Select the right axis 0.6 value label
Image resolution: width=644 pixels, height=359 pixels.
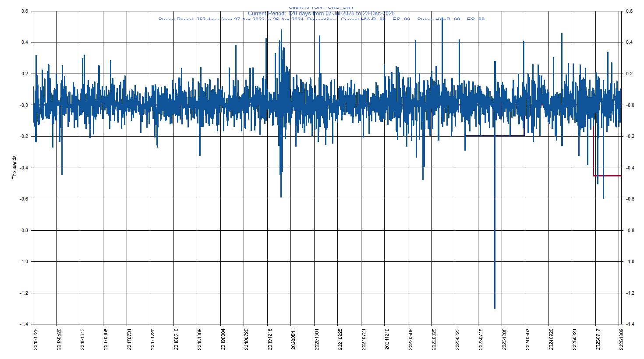pos(629,11)
